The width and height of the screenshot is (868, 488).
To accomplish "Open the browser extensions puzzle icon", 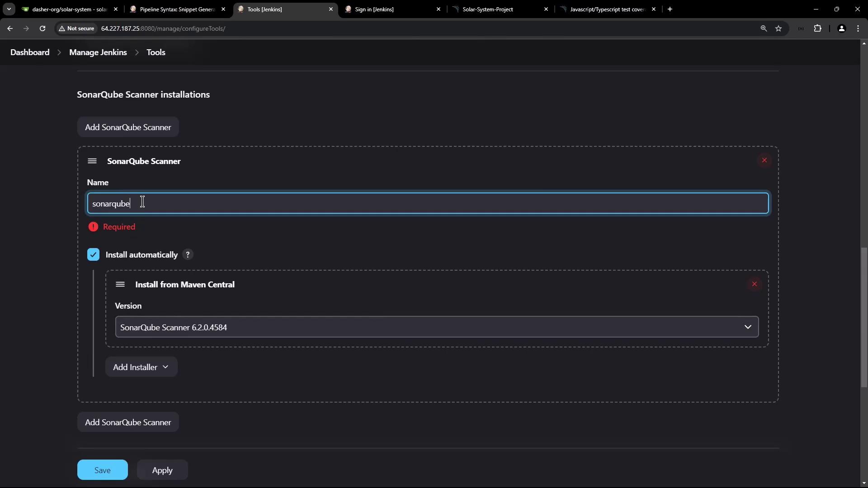I will tap(817, 28).
